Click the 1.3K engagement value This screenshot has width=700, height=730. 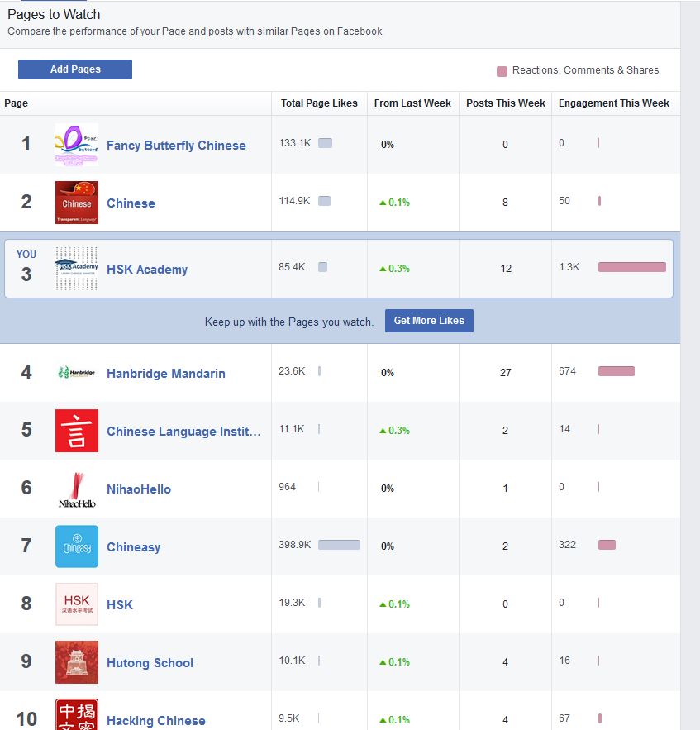point(569,267)
